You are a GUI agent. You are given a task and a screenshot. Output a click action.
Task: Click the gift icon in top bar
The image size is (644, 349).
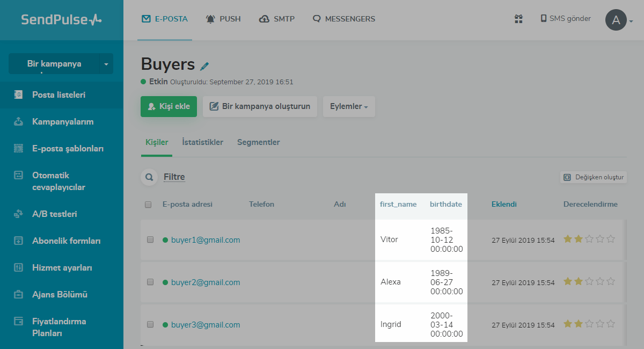click(x=518, y=19)
